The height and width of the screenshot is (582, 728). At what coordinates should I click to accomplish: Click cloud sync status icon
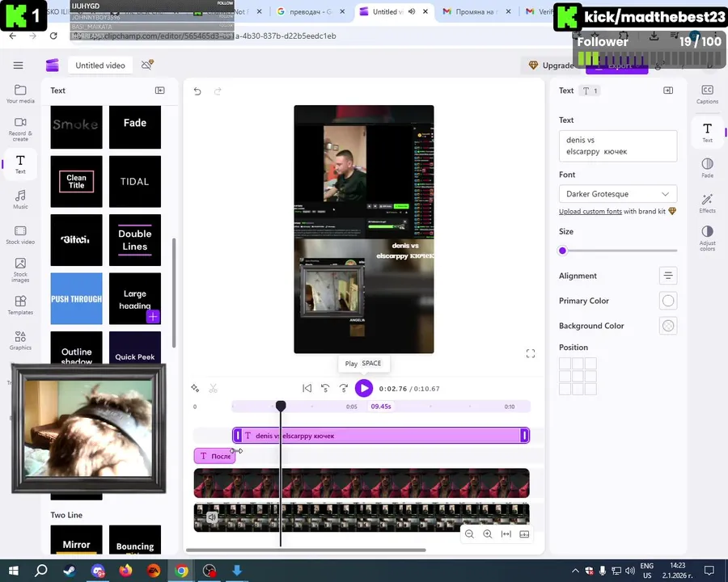click(x=147, y=65)
